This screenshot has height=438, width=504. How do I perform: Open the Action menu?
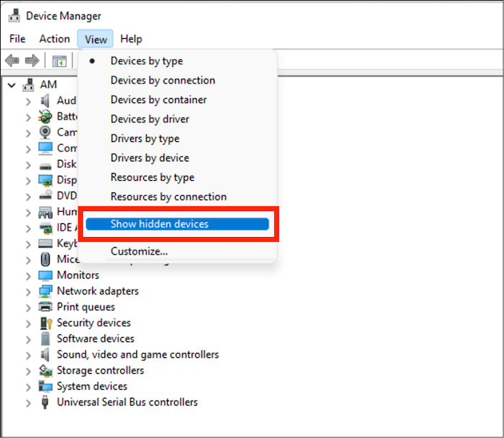pyautogui.click(x=54, y=39)
